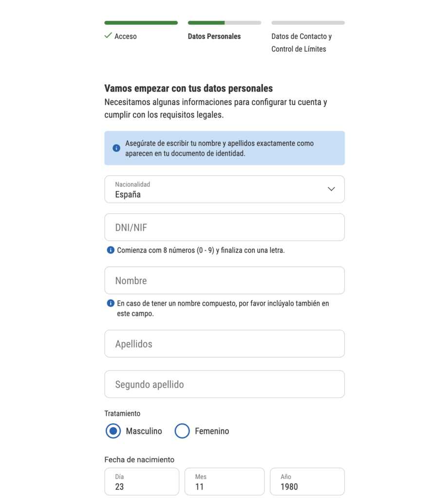This screenshot has width=448, height=498.
Task: Click the grey progress bar for contact data
Action: (x=308, y=23)
